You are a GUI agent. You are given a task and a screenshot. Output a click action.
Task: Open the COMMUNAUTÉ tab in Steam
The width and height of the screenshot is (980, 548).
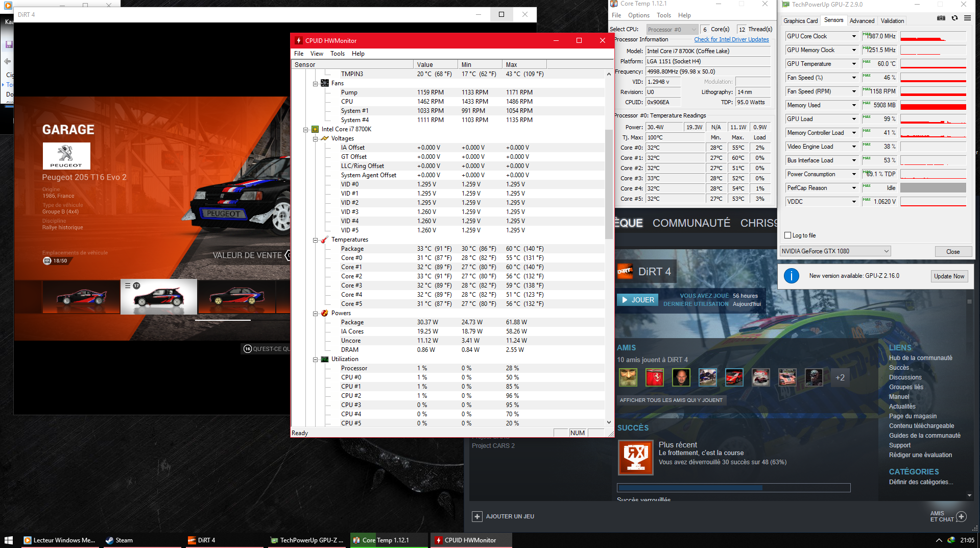[691, 223]
